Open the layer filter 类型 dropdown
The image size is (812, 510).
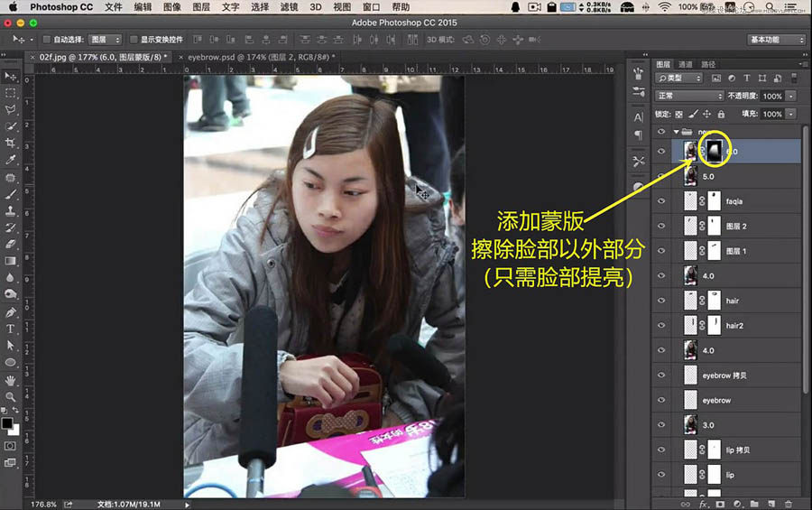678,79
